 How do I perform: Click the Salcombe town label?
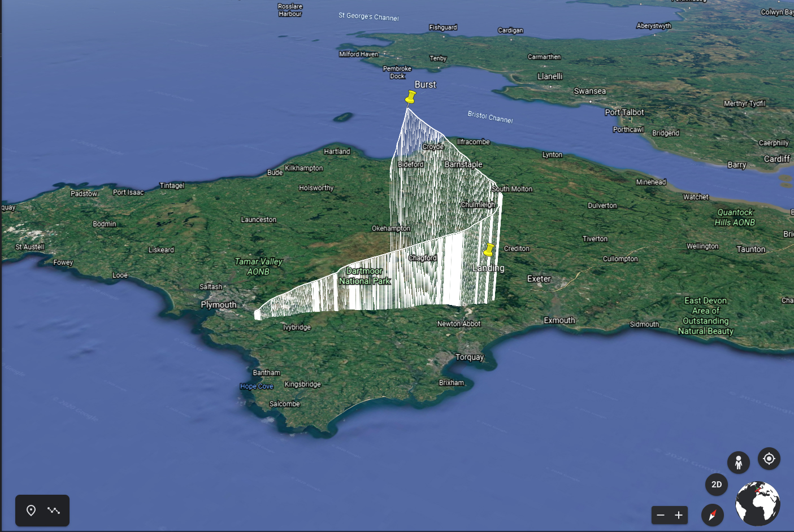click(x=285, y=404)
